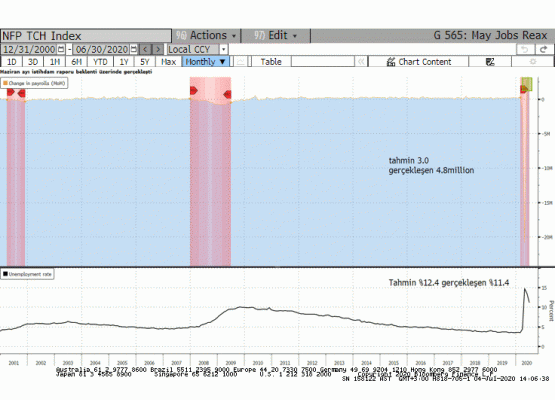Click the 'tahmin 3.0' annotation text
Viewport: 555px width, 400px height.
(408, 160)
